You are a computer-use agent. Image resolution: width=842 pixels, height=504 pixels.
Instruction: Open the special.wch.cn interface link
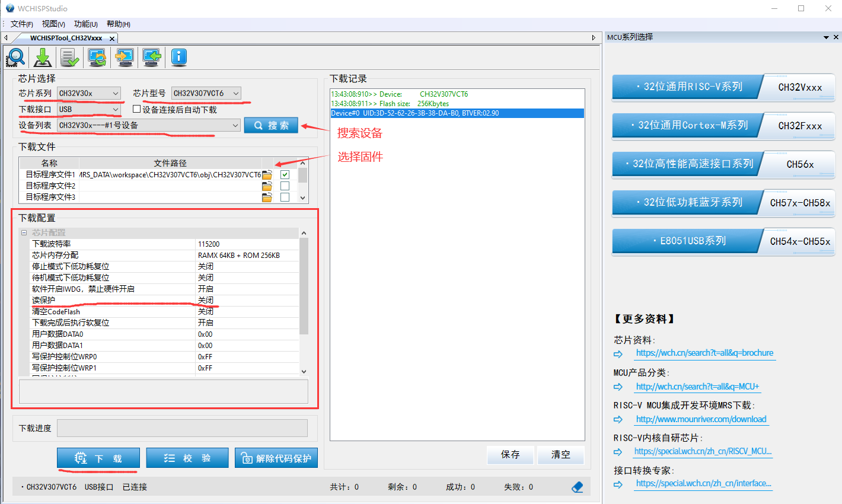click(x=703, y=483)
